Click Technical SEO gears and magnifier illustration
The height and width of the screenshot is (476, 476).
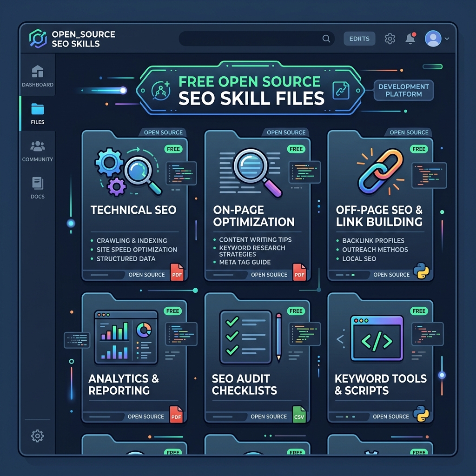tap(128, 172)
